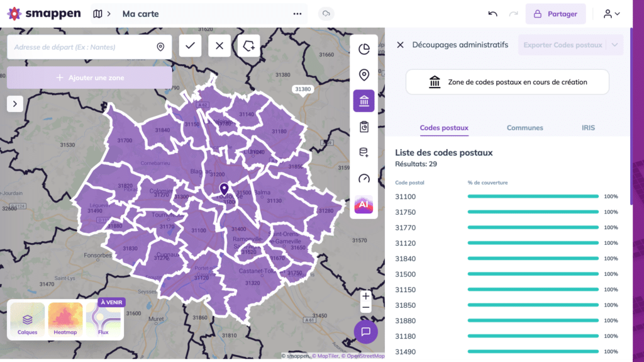Open the user account dropdown menu

click(x=611, y=14)
